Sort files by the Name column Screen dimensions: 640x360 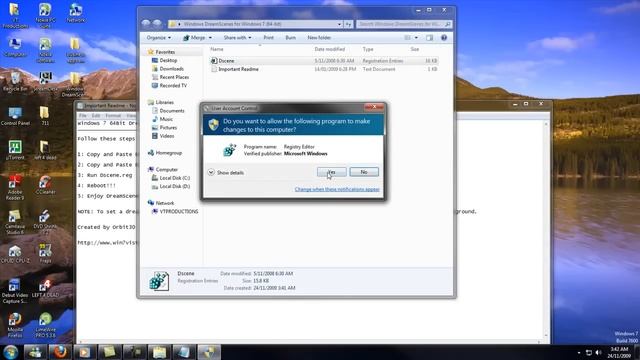217,49
